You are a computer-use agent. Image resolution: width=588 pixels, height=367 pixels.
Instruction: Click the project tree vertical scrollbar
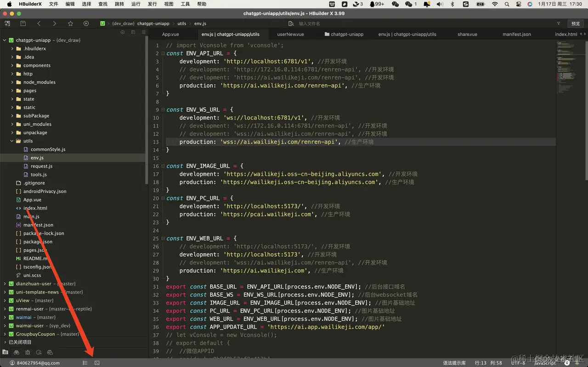[147, 110]
